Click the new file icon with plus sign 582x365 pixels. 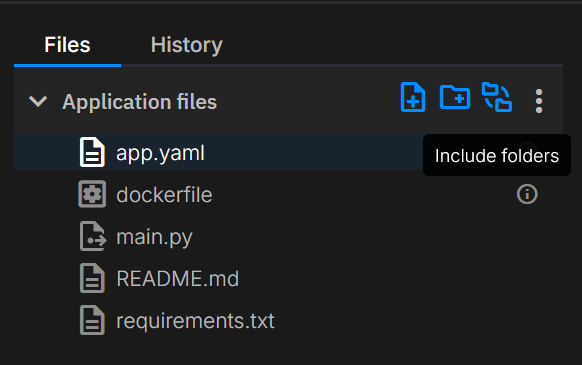click(x=413, y=97)
